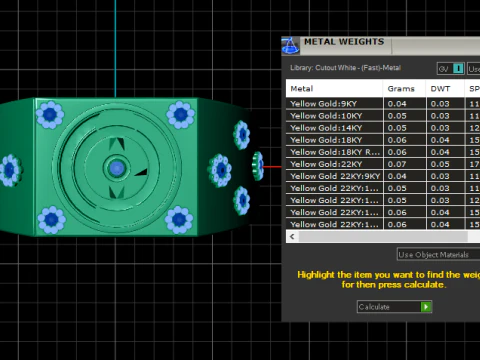Click the black triangle marker on ring dial
480x360 pixels.
[x=141, y=172]
